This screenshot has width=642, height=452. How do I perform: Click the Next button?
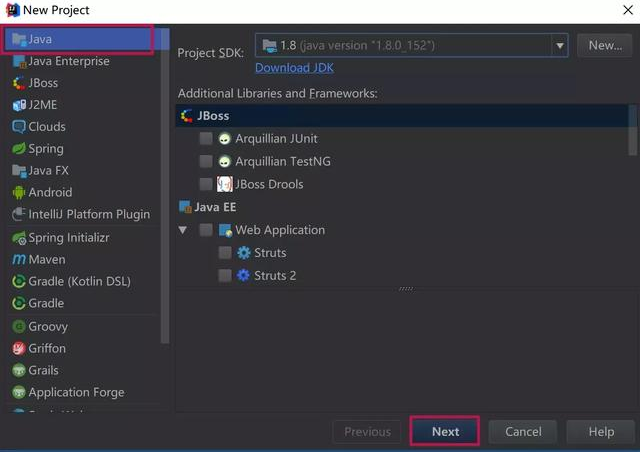tap(445, 431)
